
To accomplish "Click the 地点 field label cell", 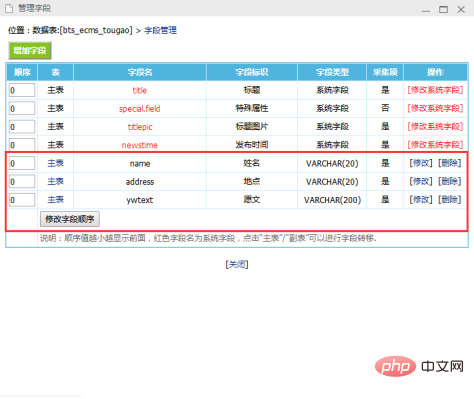I will (252, 181).
